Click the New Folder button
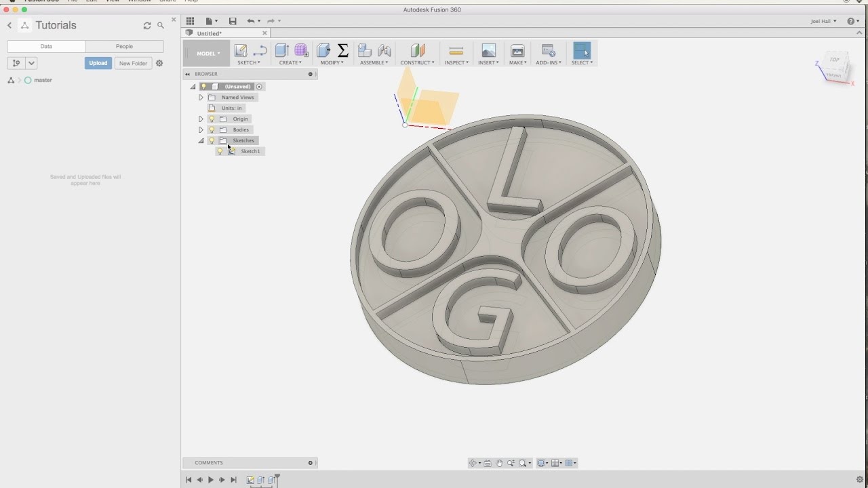Screen dimensions: 868x488 point(133,63)
